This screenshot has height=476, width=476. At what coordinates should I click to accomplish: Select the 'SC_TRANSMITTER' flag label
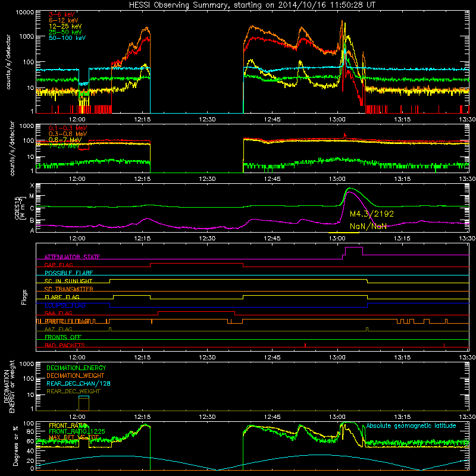coord(69,289)
